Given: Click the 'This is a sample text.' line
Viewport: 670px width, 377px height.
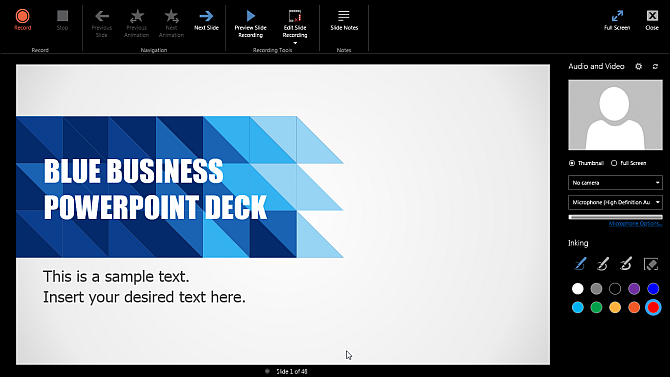Looking at the screenshot, I should point(116,277).
